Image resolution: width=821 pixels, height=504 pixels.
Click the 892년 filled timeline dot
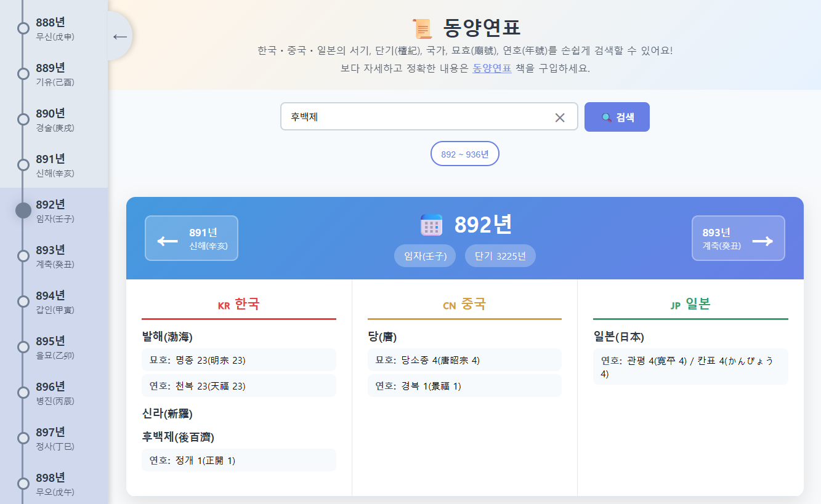(x=23, y=210)
